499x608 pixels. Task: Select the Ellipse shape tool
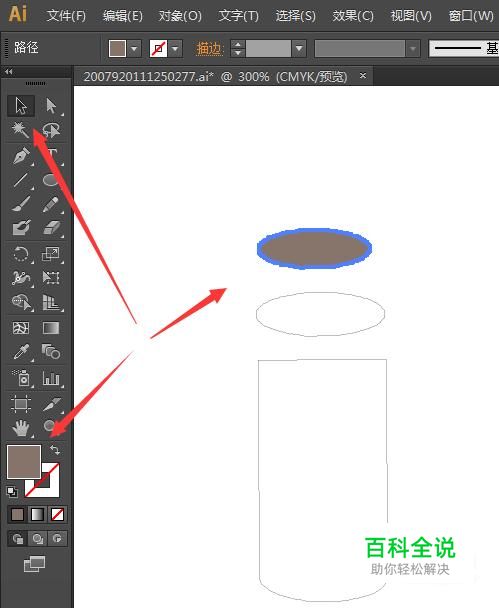(x=51, y=180)
